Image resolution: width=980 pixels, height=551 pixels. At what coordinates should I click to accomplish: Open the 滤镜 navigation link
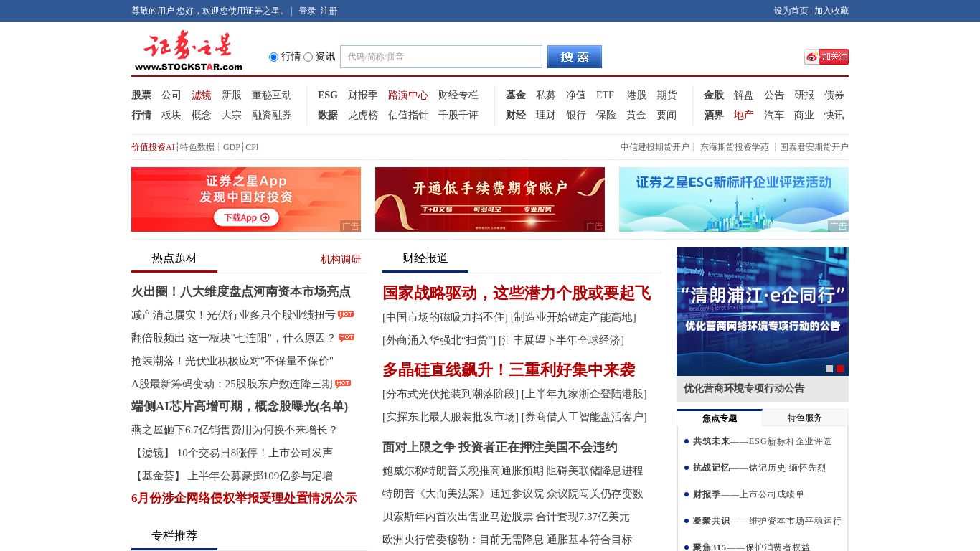[x=202, y=95]
